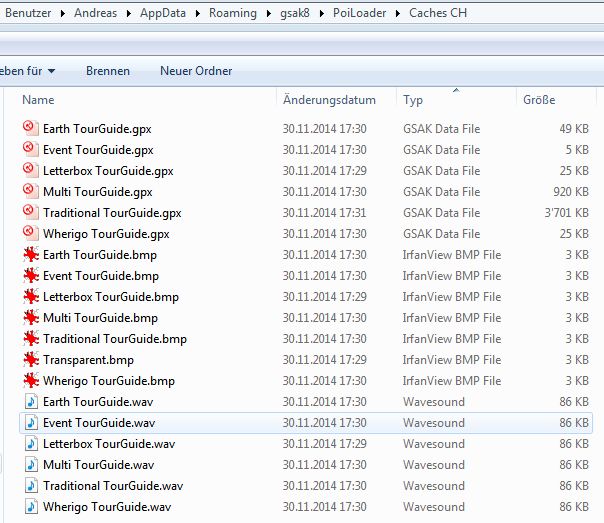Select the file name Wherigo TourGuide.wav

(107, 507)
